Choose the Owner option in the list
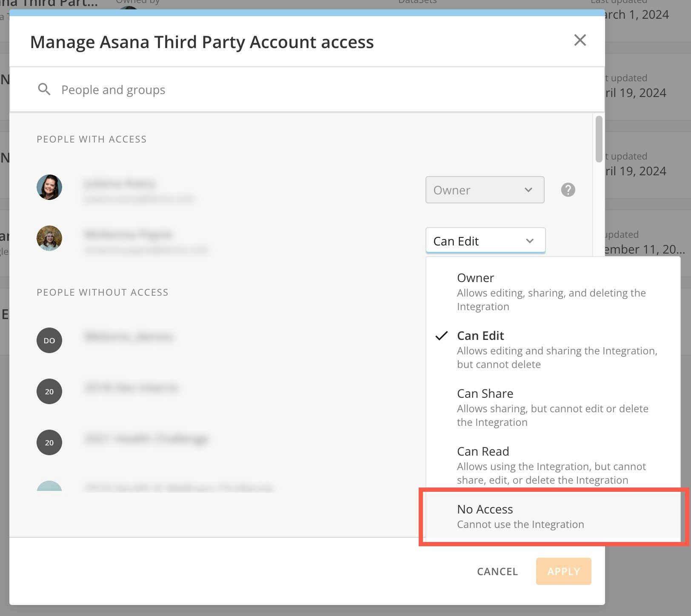691x616 pixels. click(x=553, y=292)
